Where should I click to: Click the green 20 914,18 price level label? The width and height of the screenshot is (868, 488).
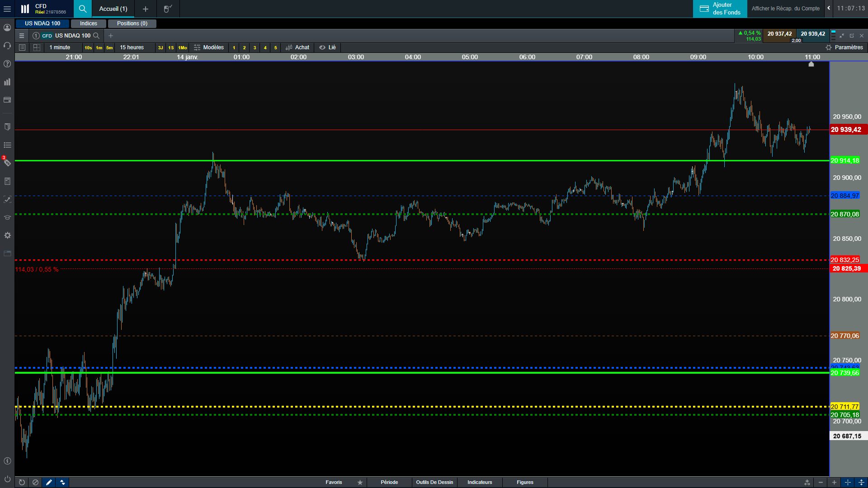[844, 160]
